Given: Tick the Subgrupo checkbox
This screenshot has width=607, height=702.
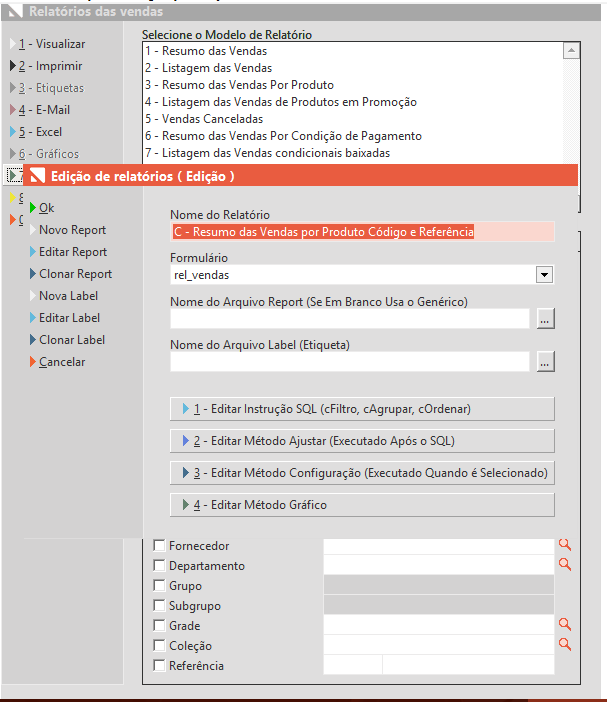Looking at the screenshot, I should point(159,605).
